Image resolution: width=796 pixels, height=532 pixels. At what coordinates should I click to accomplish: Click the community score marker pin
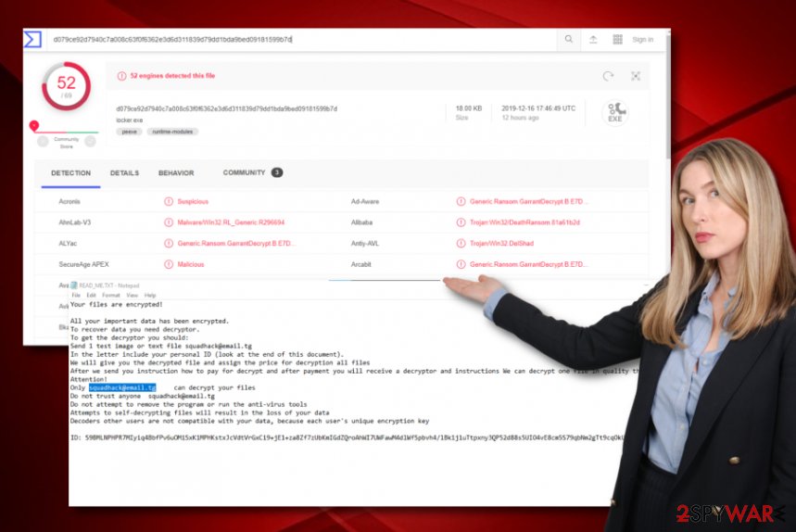[34, 125]
